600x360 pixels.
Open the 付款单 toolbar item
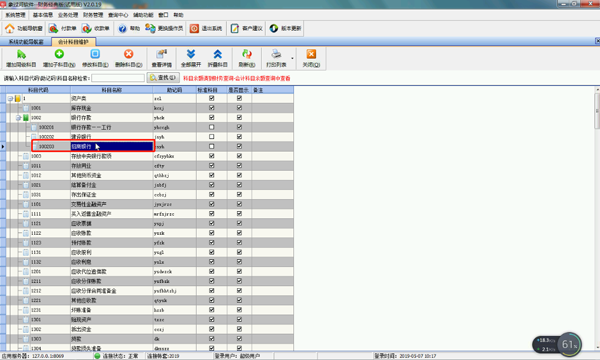point(63,28)
